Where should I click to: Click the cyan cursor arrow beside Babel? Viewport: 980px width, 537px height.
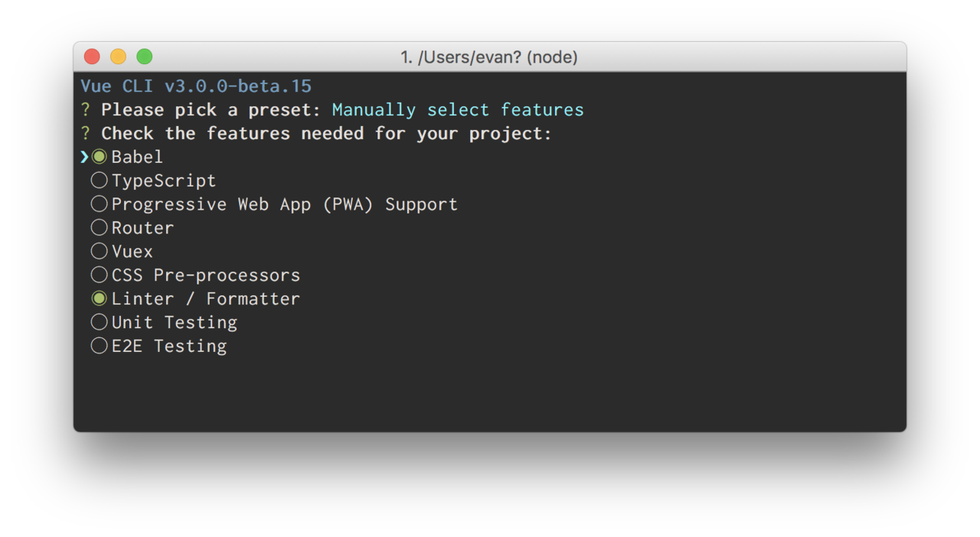pyautogui.click(x=84, y=157)
